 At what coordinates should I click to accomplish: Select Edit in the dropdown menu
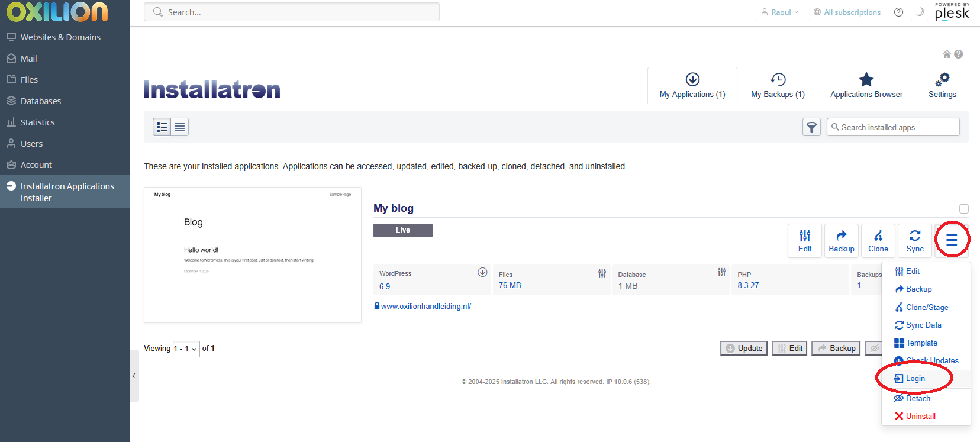tap(926, 271)
